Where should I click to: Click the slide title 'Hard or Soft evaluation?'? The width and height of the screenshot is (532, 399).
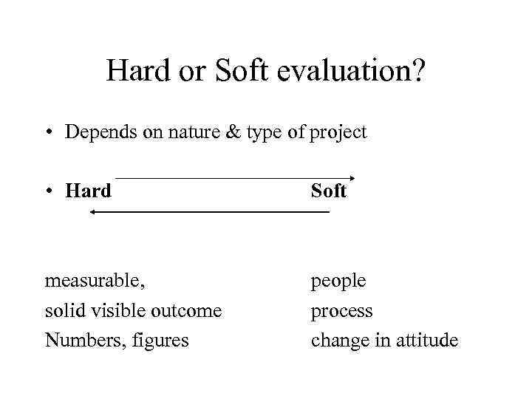266,71
